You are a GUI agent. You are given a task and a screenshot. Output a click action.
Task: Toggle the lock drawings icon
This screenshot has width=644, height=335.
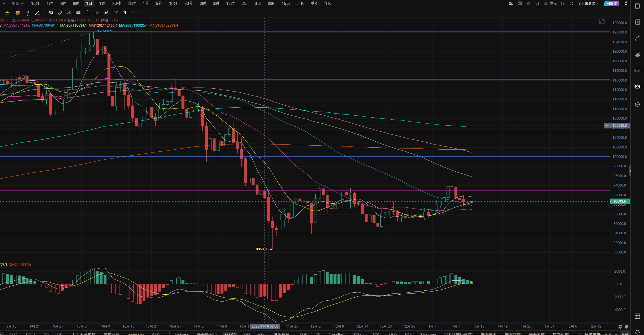(88, 13)
